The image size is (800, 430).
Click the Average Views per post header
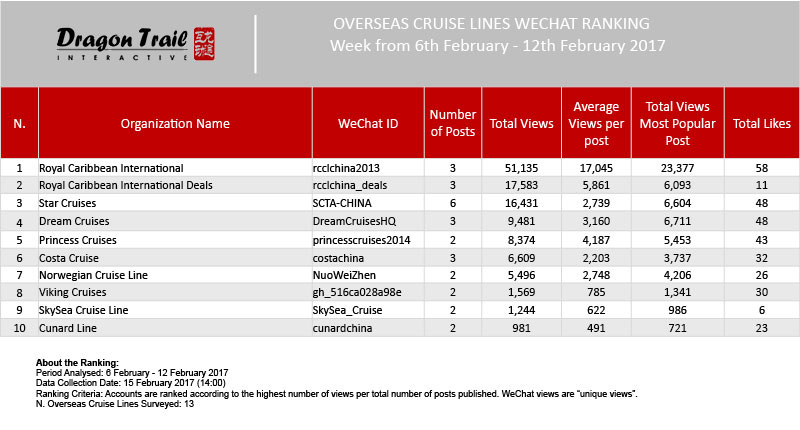596,124
